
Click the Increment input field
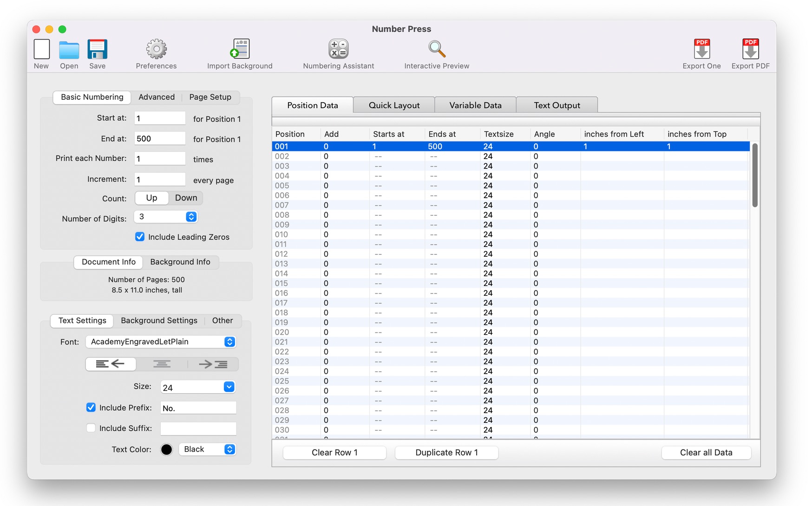(x=160, y=179)
